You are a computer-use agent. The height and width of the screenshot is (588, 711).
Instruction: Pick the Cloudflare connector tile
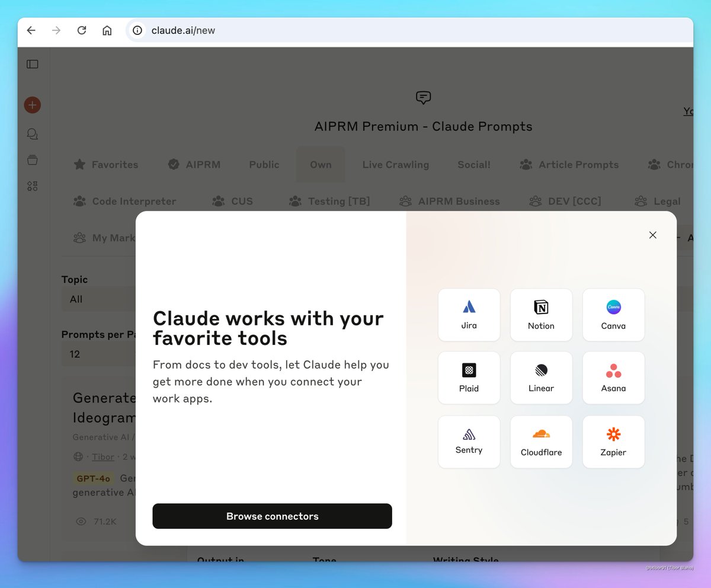coord(542,442)
